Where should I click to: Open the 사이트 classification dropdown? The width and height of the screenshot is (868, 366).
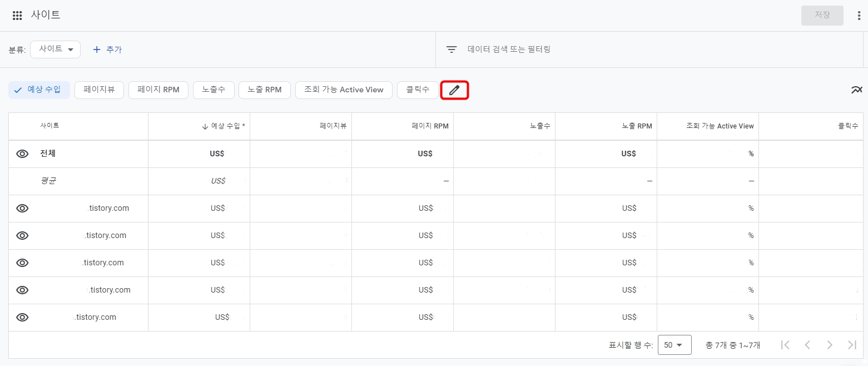coord(55,49)
